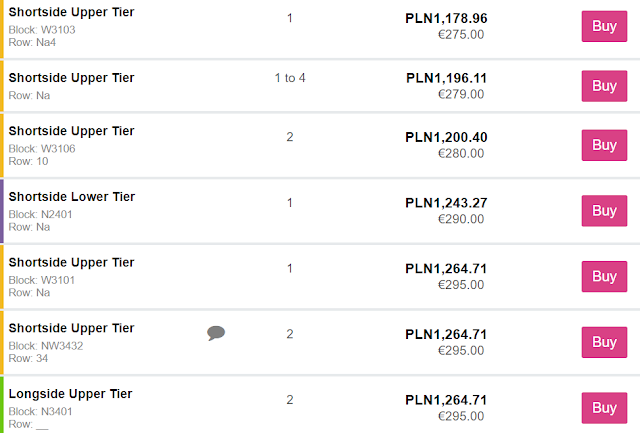Select the '1 to 4' quantity
Screen dimensions: 640x433
tap(289, 78)
